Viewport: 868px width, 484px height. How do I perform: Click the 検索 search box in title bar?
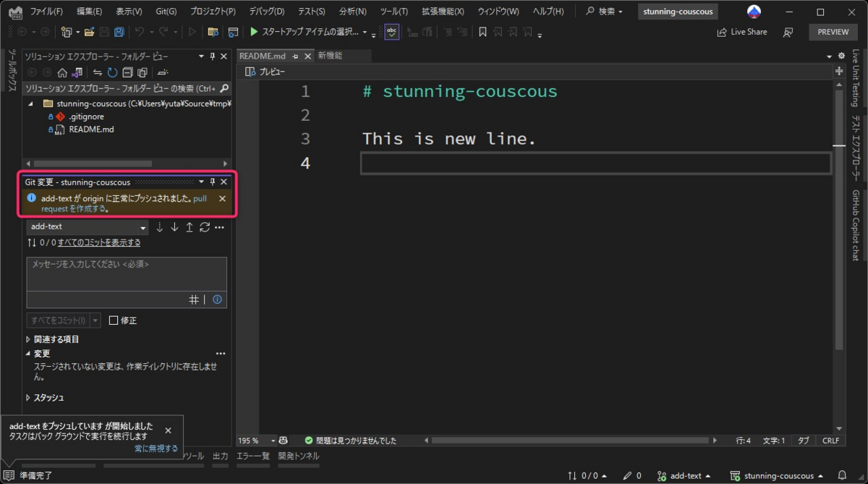point(605,12)
